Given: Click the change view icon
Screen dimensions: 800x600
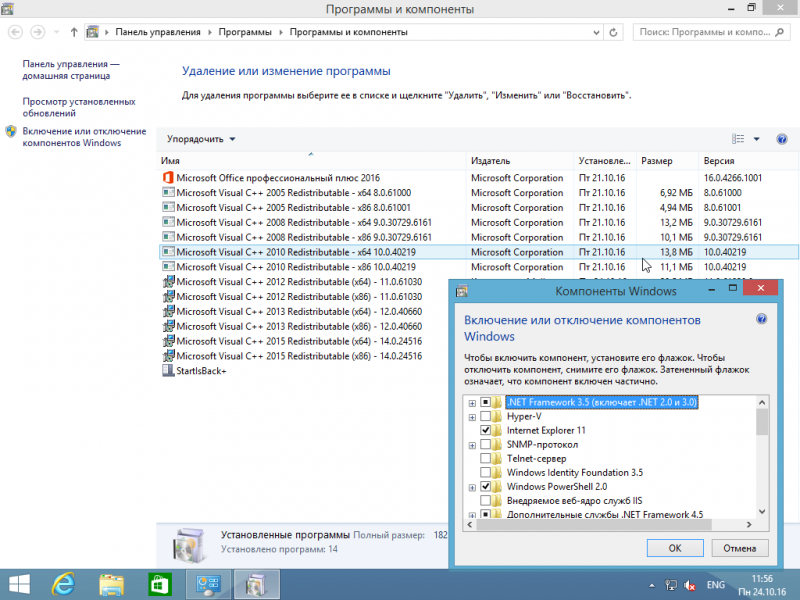Looking at the screenshot, I should point(738,139).
